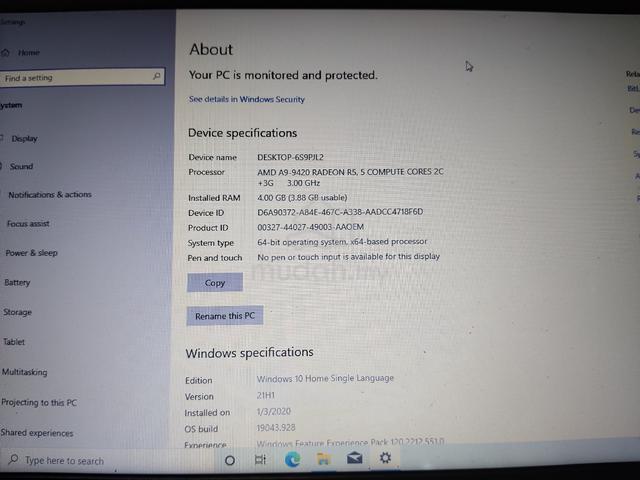
Task: Select OS build 19043.928 value
Action: [x=276, y=428]
